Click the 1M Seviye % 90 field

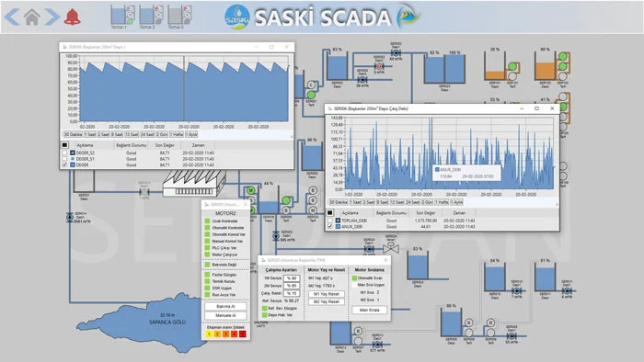click(x=292, y=278)
